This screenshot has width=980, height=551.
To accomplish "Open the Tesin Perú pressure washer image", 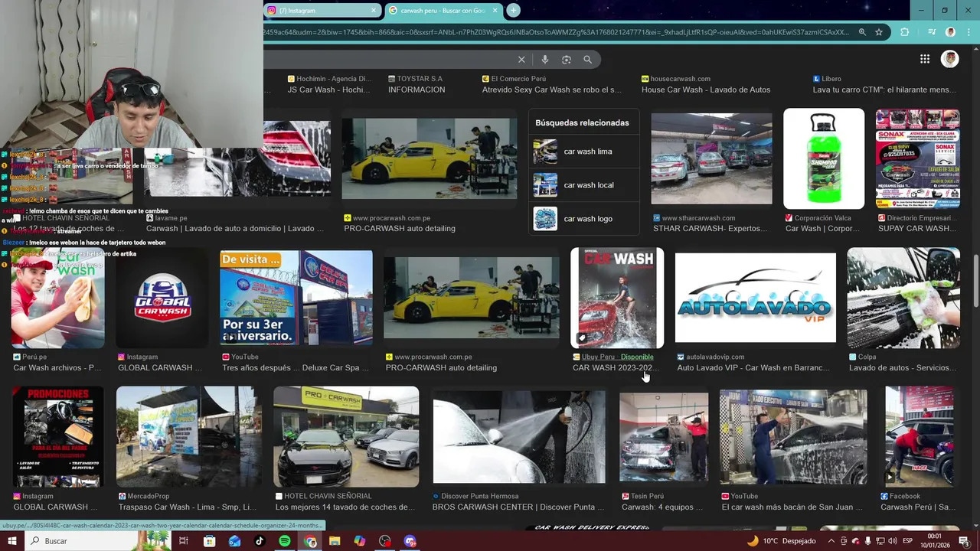I will (x=664, y=437).
